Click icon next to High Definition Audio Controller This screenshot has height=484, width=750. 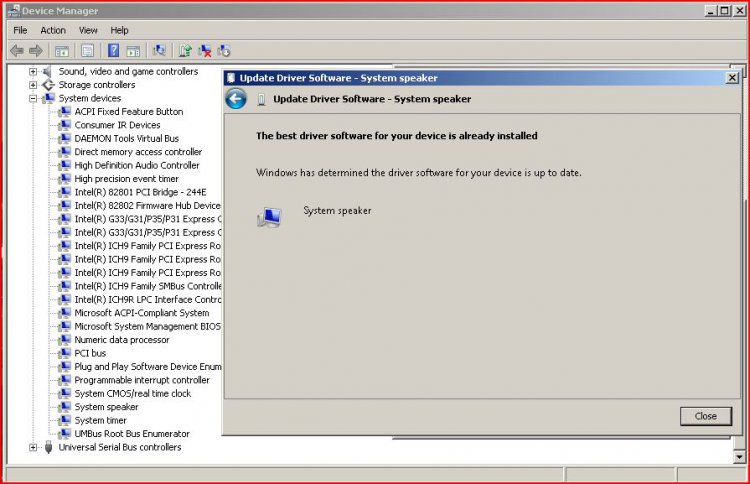[64, 165]
